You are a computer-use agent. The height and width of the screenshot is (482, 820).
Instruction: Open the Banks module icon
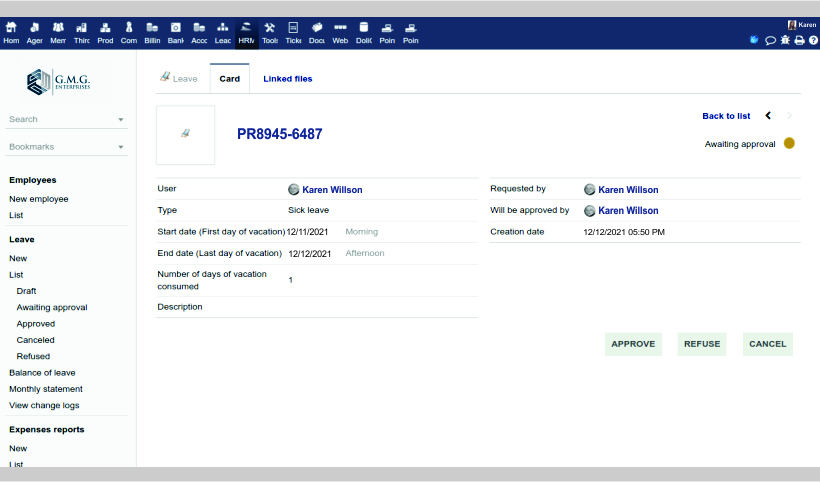pyautogui.click(x=175, y=33)
